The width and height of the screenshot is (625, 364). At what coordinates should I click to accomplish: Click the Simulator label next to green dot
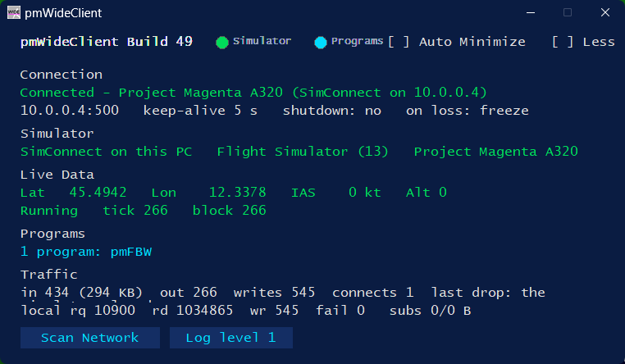(262, 41)
